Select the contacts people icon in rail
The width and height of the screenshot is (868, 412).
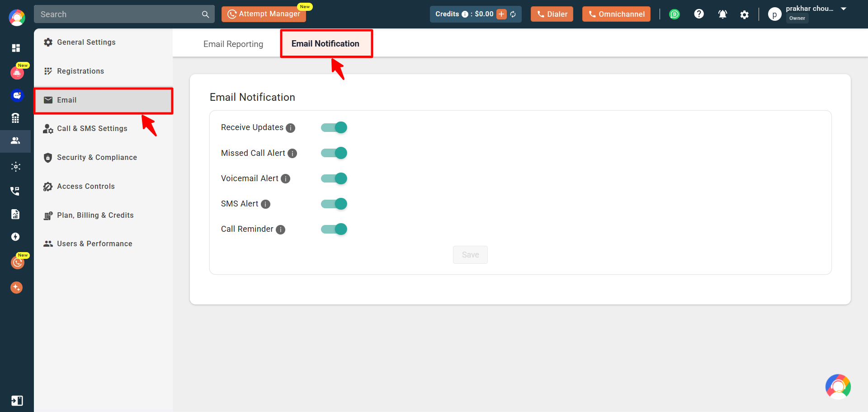pos(15,140)
